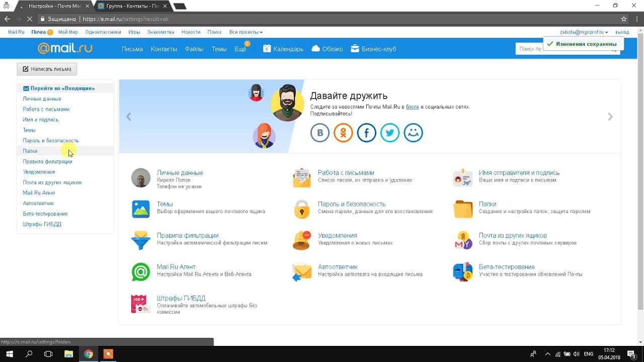Open Почта из других ящиков in sidebar
This screenshot has height=362, width=644.
(52, 183)
